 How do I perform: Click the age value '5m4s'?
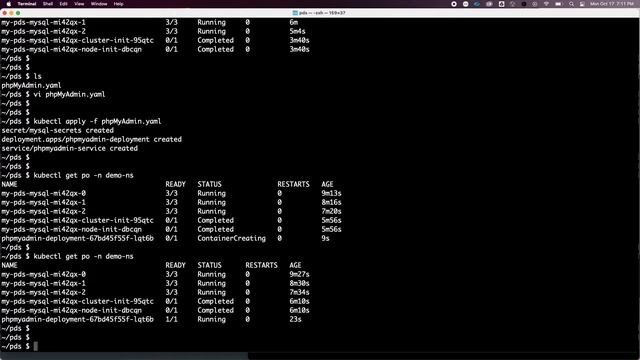coord(297,31)
